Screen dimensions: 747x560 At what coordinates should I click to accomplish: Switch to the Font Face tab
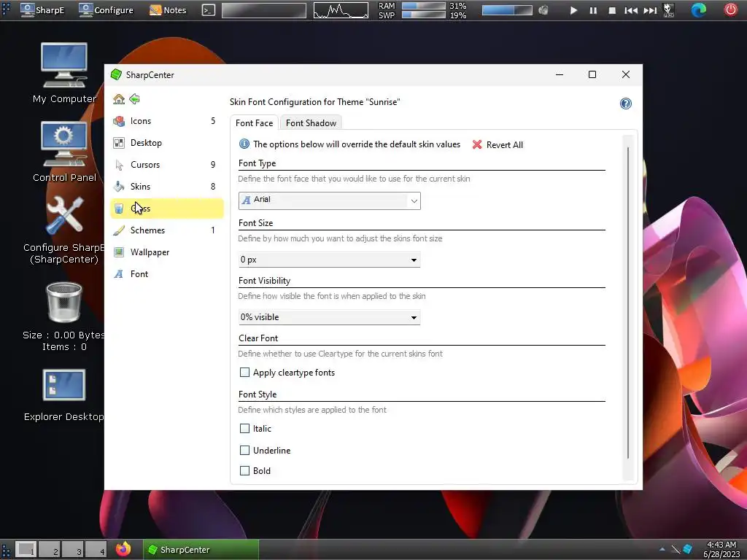coord(255,122)
